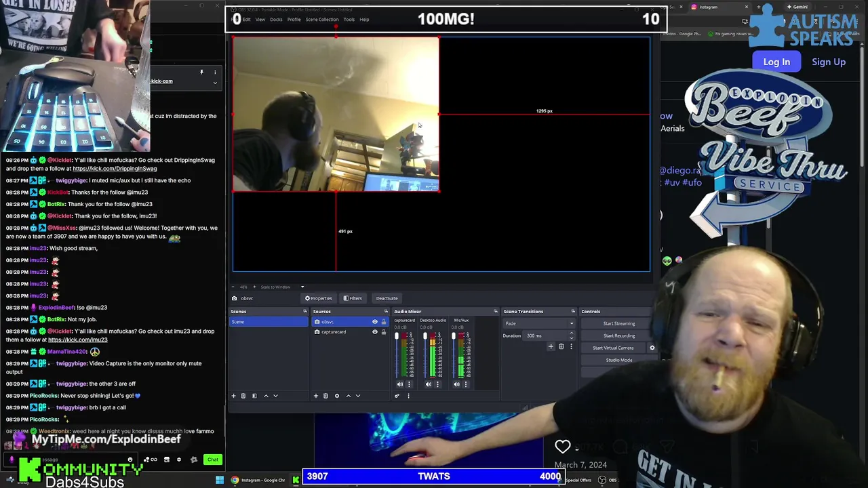Click the green Chat send button

coord(213,460)
